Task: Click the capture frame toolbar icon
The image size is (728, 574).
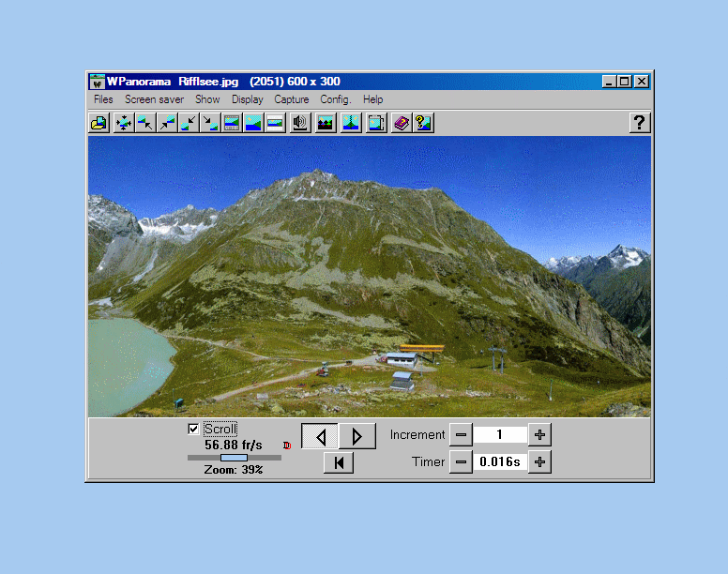Action: click(376, 123)
